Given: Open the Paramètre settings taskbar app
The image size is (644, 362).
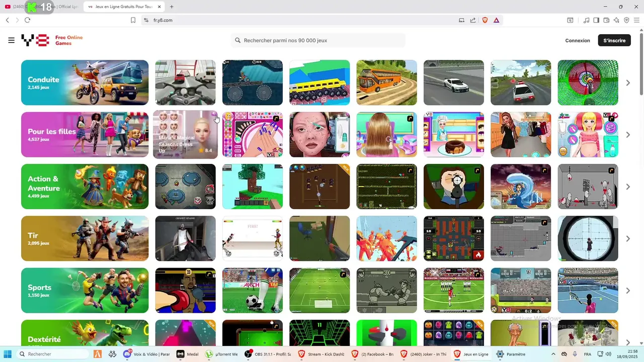Looking at the screenshot, I should [x=512, y=354].
